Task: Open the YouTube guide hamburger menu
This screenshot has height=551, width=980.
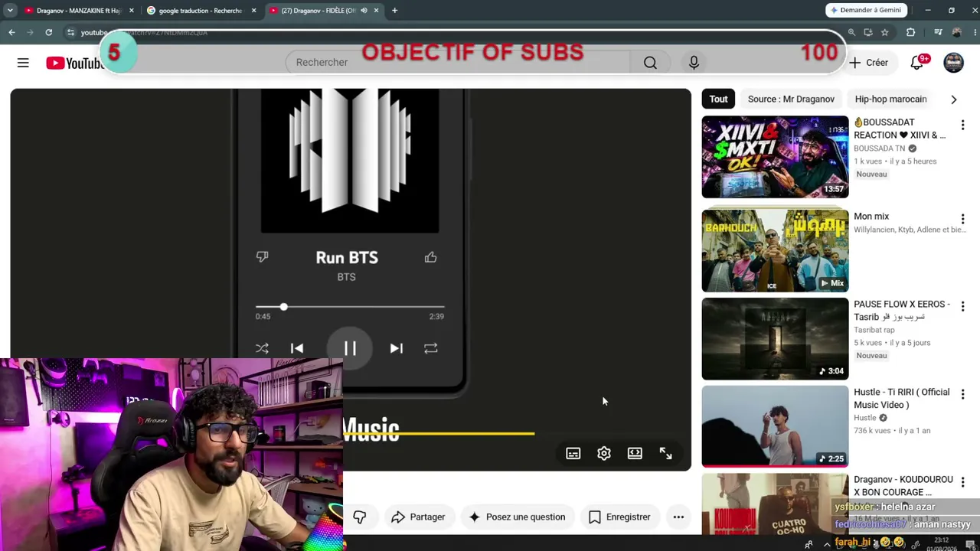Action: coord(23,63)
